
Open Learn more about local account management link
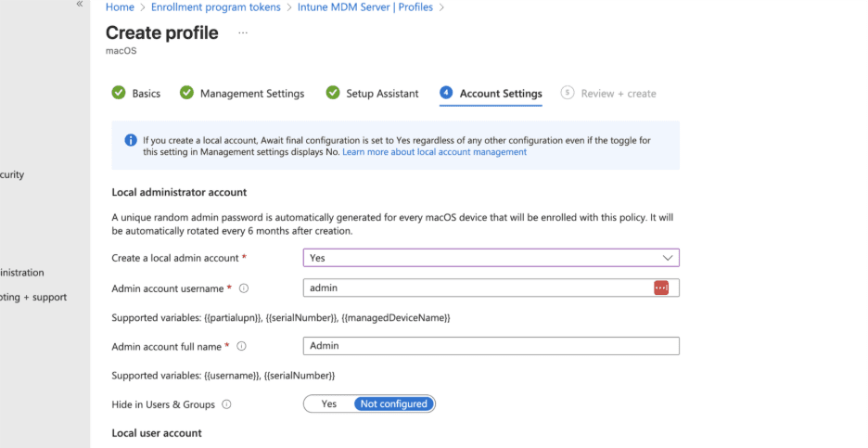tap(434, 152)
